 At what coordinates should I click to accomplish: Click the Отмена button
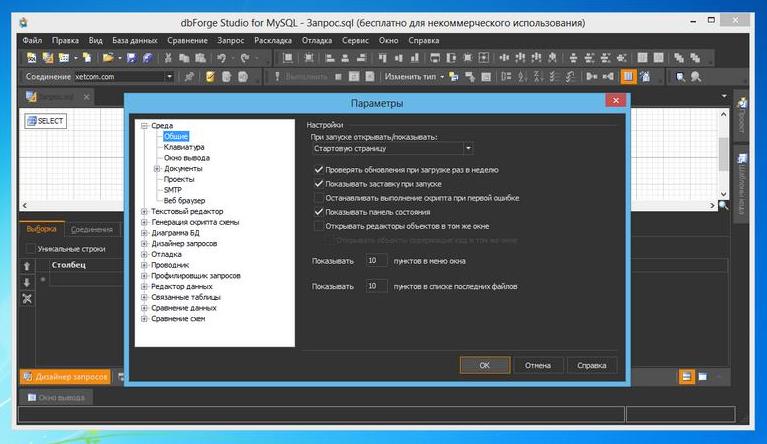point(538,365)
